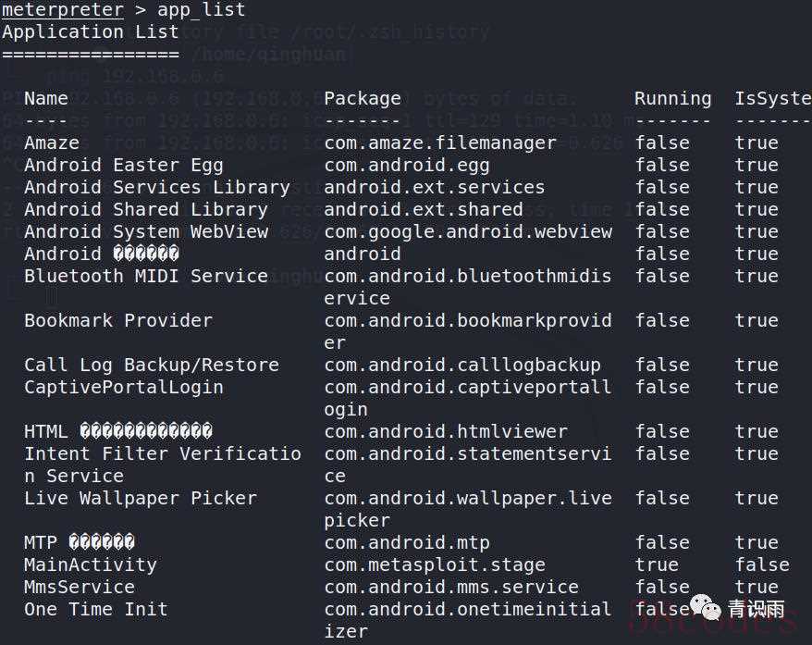This screenshot has height=645, width=812.
Task: Click the Name column header
Action: coord(46,98)
